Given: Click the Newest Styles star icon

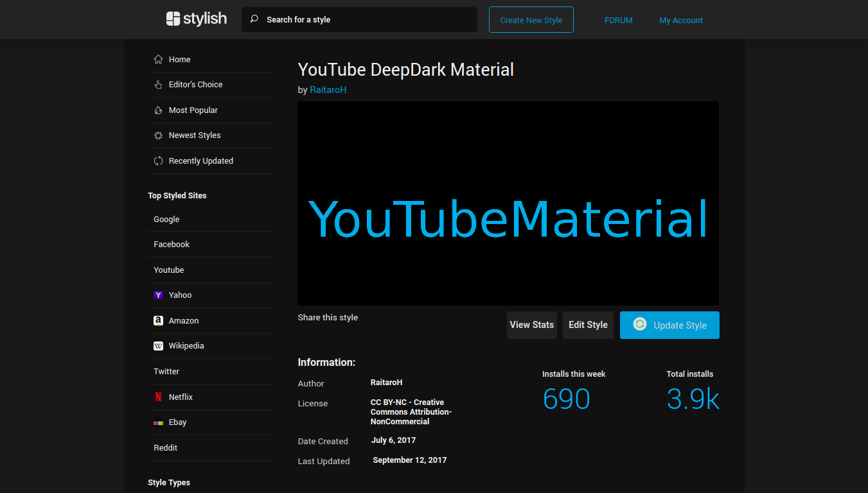Looking at the screenshot, I should (x=158, y=135).
